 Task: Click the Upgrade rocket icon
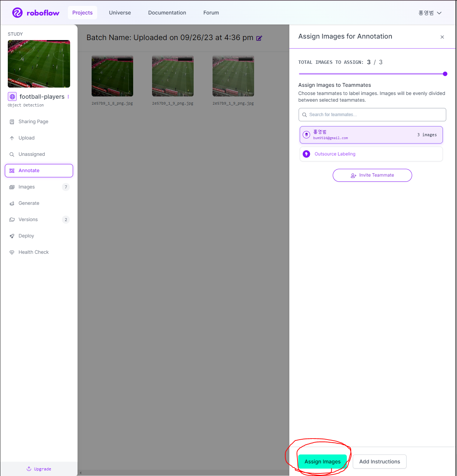pos(29,469)
